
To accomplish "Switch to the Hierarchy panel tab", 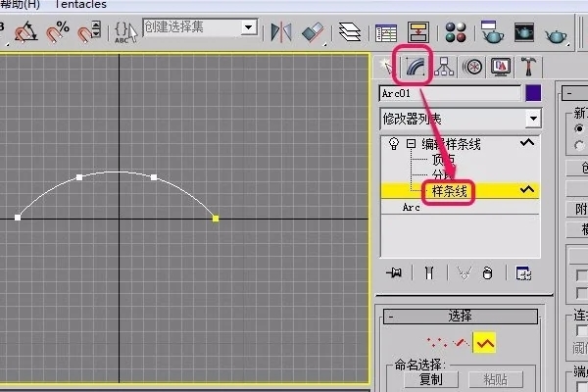I will click(444, 67).
